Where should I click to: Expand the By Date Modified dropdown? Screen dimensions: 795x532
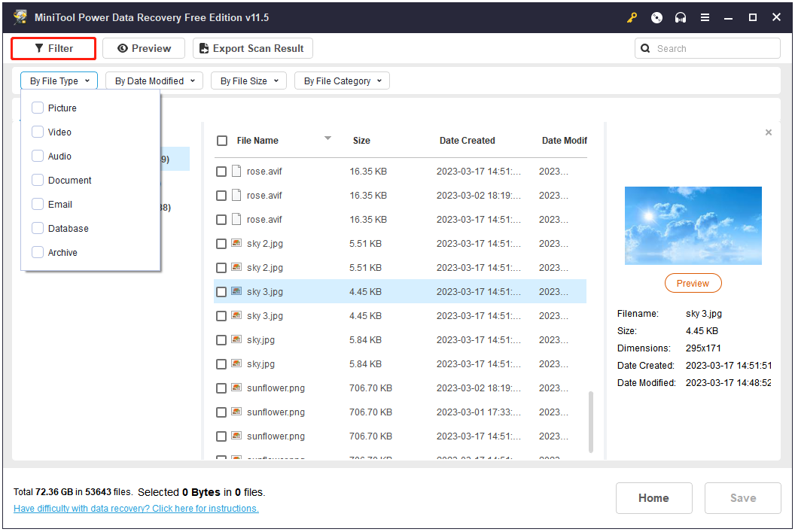154,81
